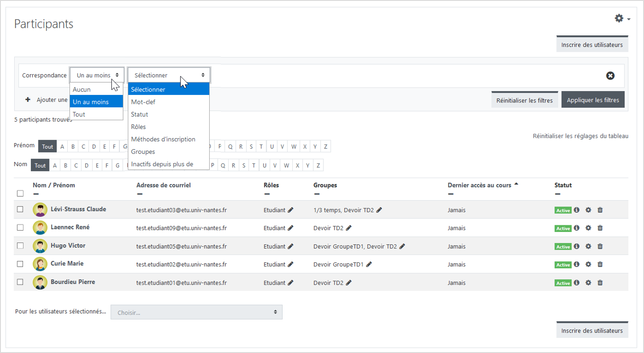Select 'Tout' in the match options list
The width and height of the screenshot is (644, 353).
click(x=79, y=114)
